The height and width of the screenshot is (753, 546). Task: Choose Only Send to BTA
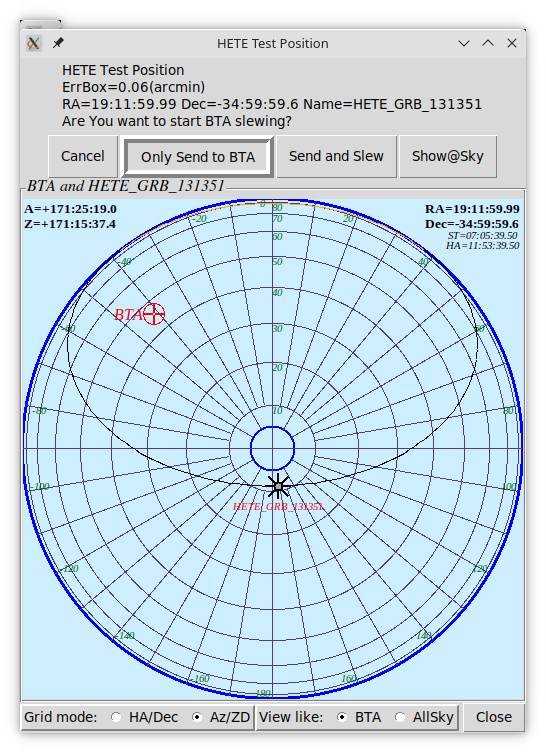(198, 157)
